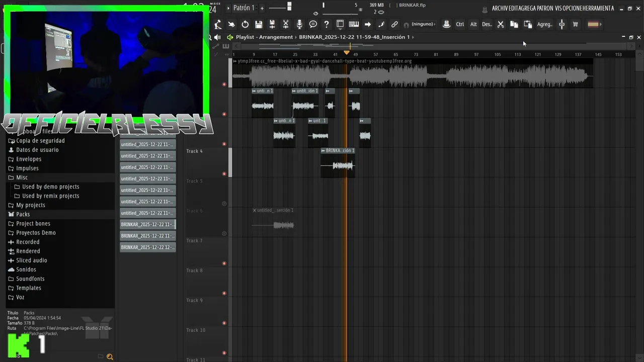Viewport: 644px width, 362px height.
Task: Open the OPCIONE menu
Action: point(573,9)
